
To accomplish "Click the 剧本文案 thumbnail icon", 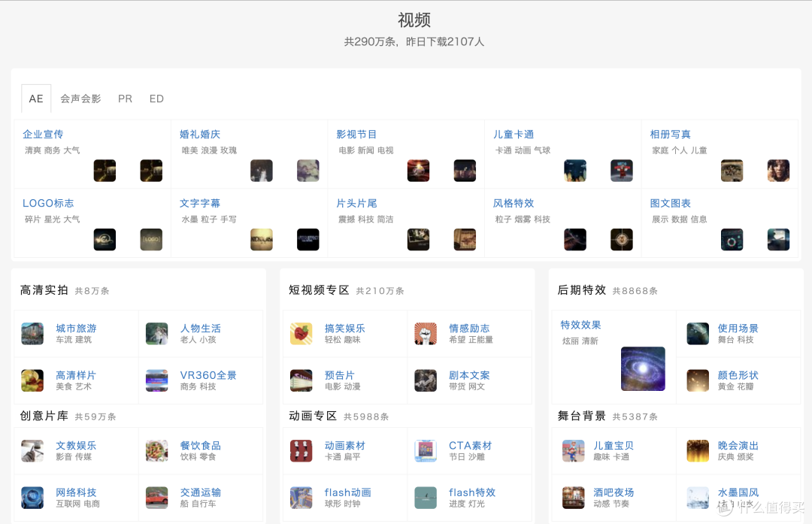I will (x=425, y=380).
